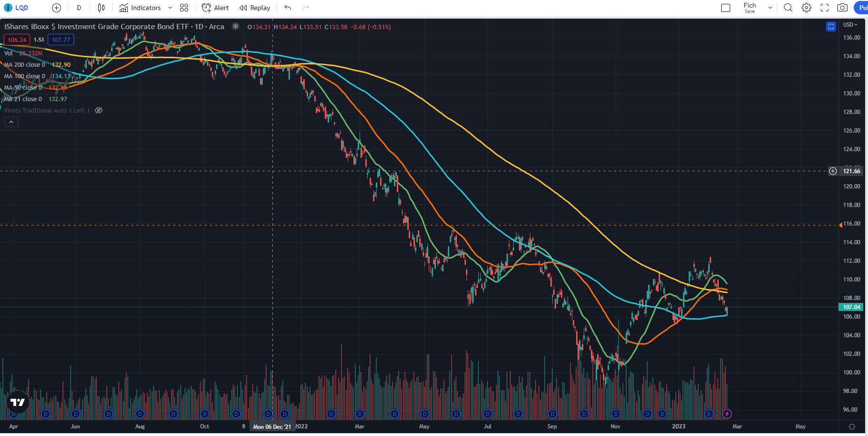This screenshot has width=868, height=436.
Task: Click the compare or add symbol plus icon
Action: (56, 8)
